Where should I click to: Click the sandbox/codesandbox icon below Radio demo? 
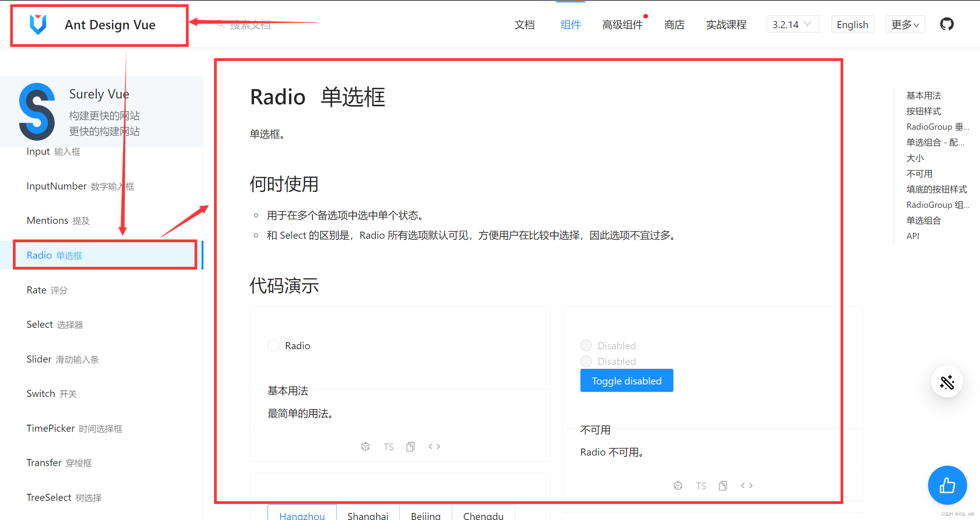click(365, 446)
